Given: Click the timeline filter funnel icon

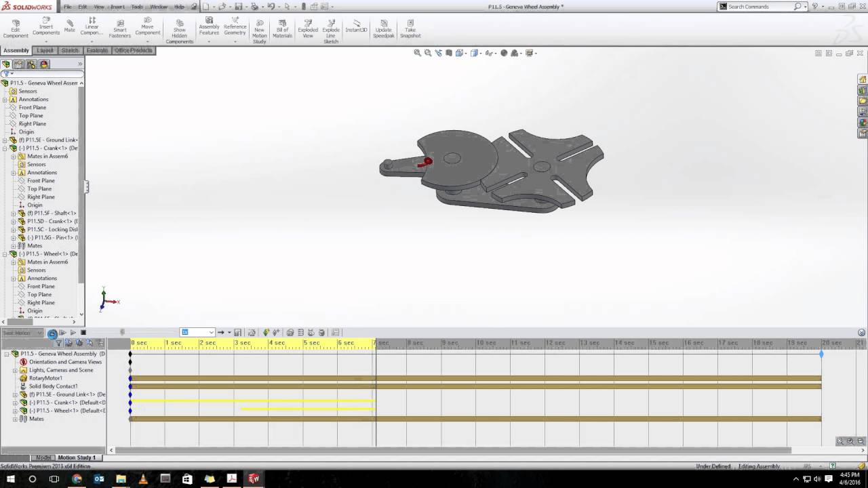Looking at the screenshot, I should 59,343.
